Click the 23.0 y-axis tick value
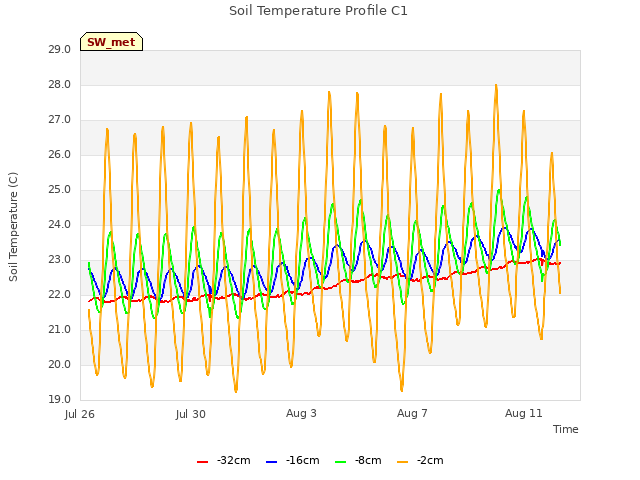This screenshot has height=480, width=640. [60, 260]
